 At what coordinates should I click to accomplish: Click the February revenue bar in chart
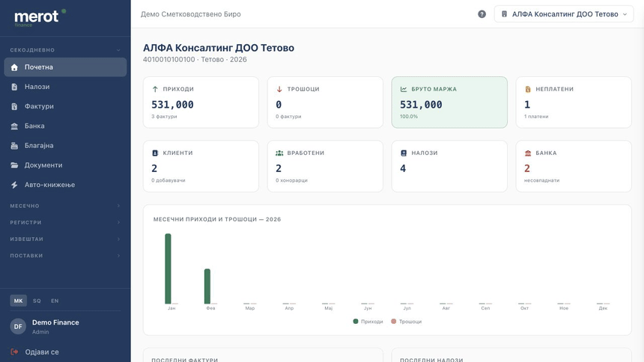[207, 286]
